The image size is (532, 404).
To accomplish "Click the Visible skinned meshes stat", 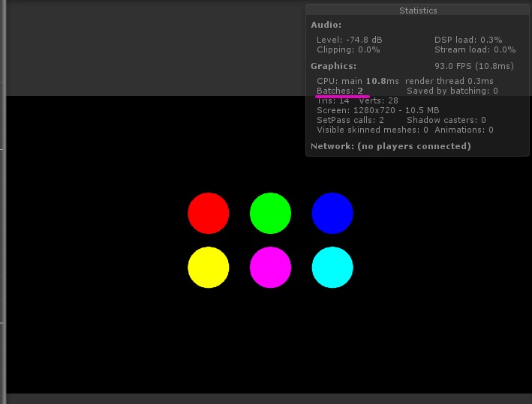I will [x=372, y=130].
